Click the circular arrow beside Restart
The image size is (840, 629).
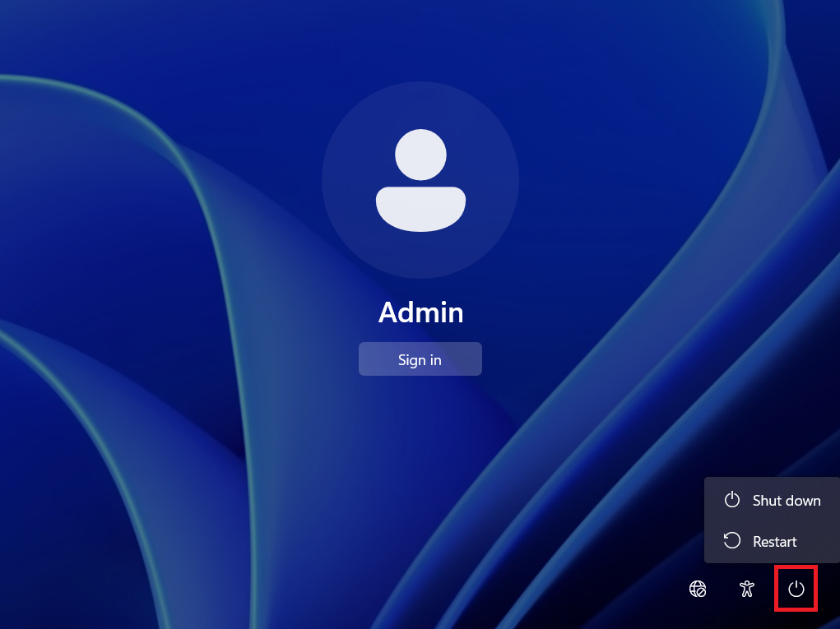click(731, 541)
